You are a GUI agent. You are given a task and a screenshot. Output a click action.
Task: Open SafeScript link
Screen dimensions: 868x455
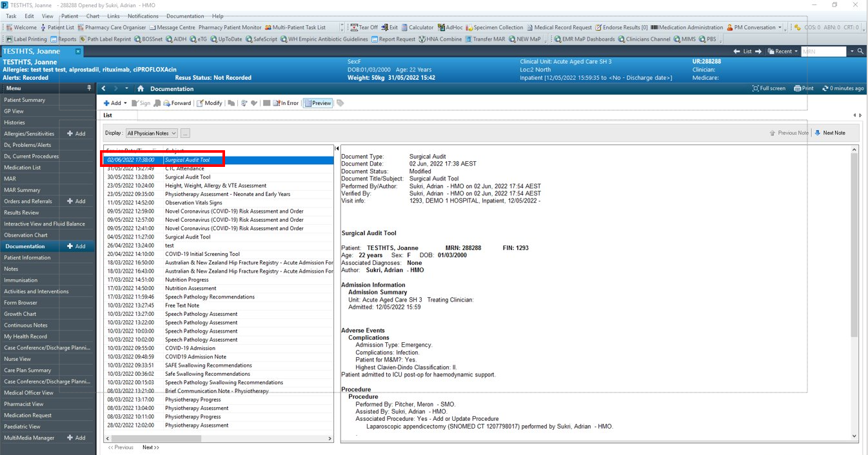pyautogui.click(x=261, y=39)
